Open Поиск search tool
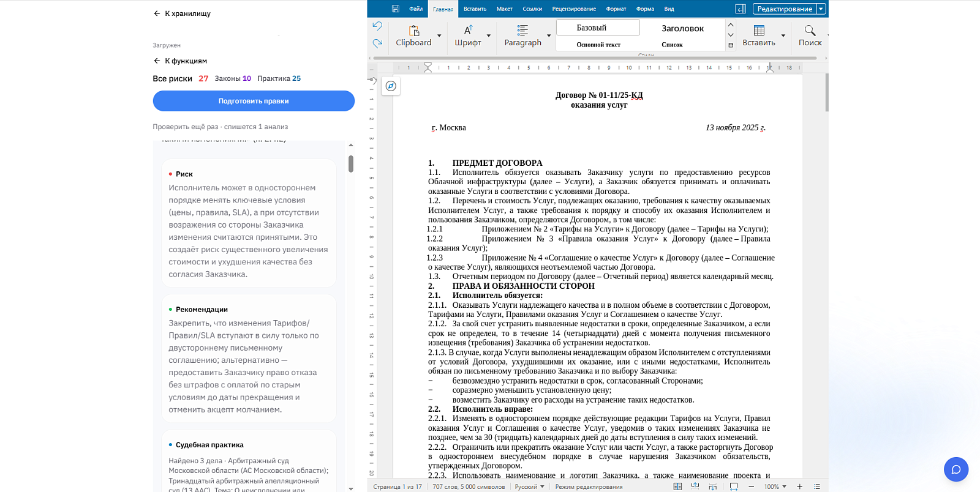980x492 pixels. (x=810, y=35)
